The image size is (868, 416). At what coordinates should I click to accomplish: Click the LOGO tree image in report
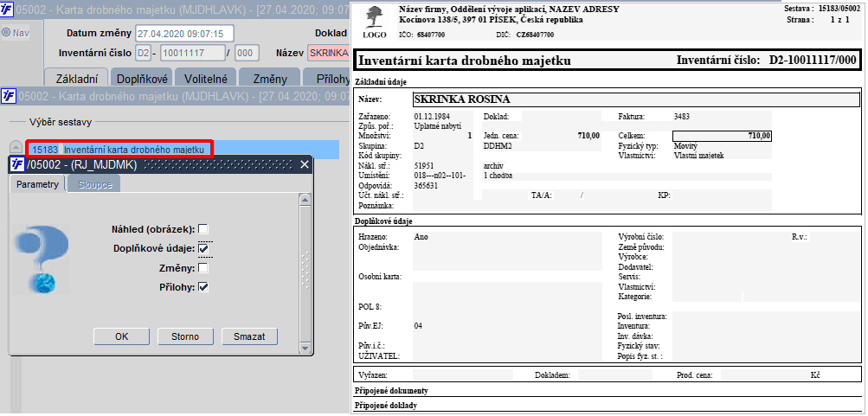coord(374,16)
